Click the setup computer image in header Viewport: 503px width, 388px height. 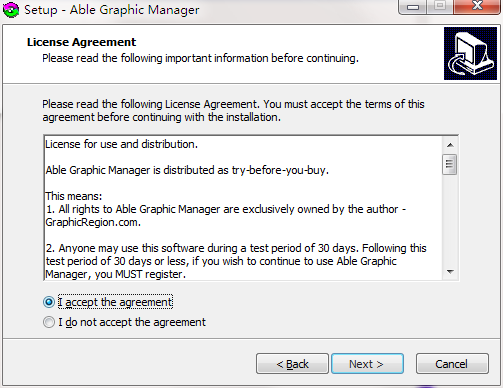click(x=470, y=53)
